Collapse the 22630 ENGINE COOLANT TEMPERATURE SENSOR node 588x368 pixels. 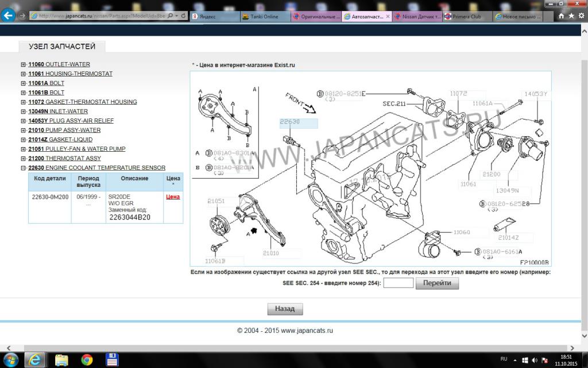[23, 168]
